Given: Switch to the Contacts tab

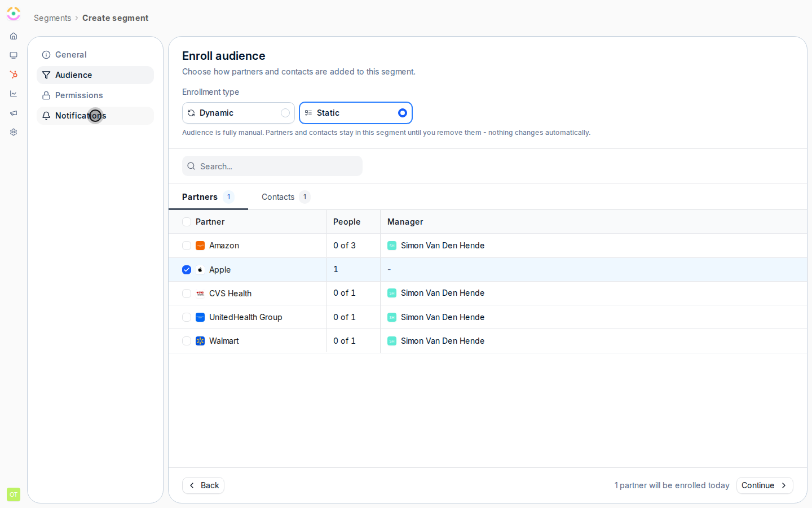Looking at the screenshot, I should click(285, 197).
